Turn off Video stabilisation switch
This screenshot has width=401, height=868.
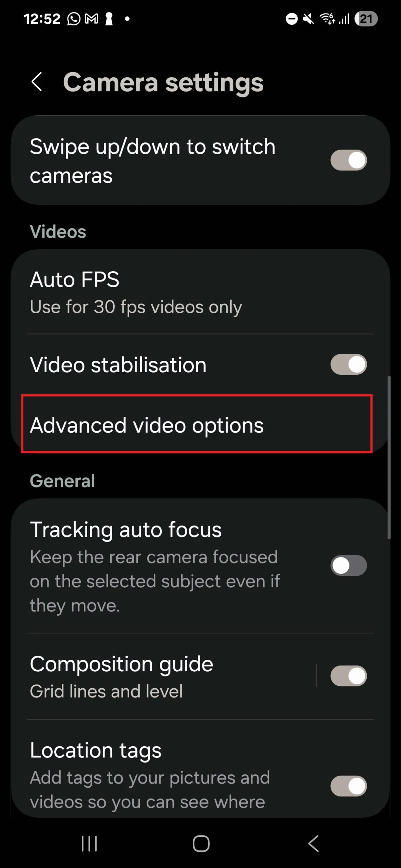click(x=349, y=364)
